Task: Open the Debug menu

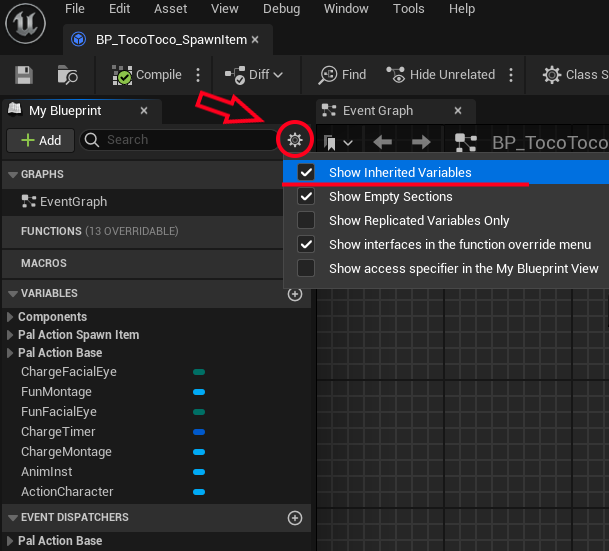Action: pos(282,9)
